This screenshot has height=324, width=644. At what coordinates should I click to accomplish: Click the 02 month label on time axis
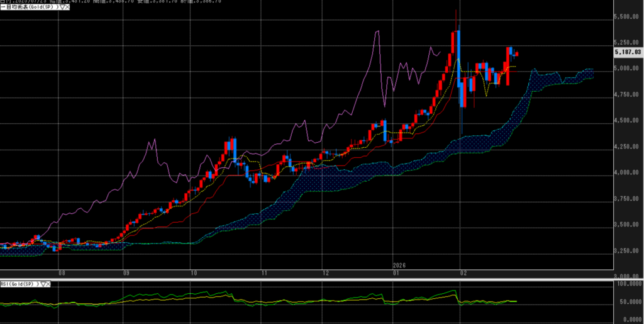pyautogui.click(x=464, y=274)
